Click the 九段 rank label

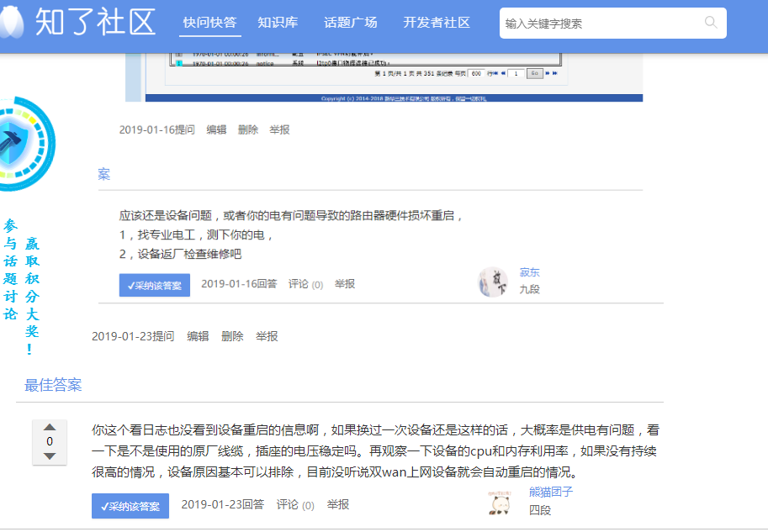pyautogui.click(x=529, y=289)
